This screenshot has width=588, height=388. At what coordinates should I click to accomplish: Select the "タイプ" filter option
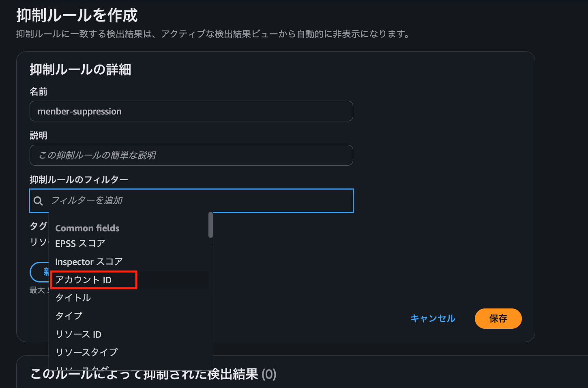coord(69,315)
